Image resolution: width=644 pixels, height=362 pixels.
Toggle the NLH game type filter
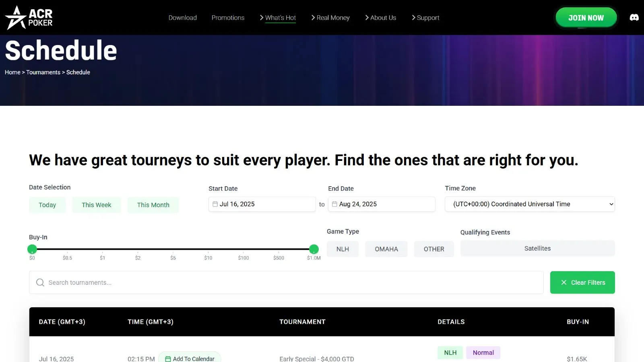point(343,249)
